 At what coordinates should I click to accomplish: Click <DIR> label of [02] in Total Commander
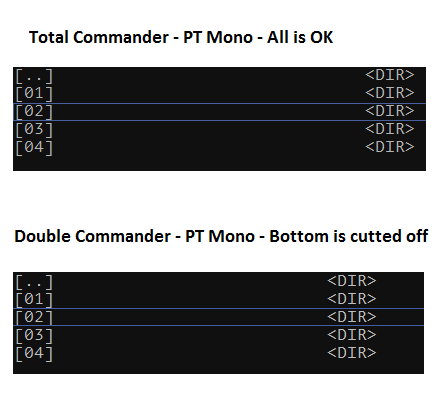click(389, 111)
